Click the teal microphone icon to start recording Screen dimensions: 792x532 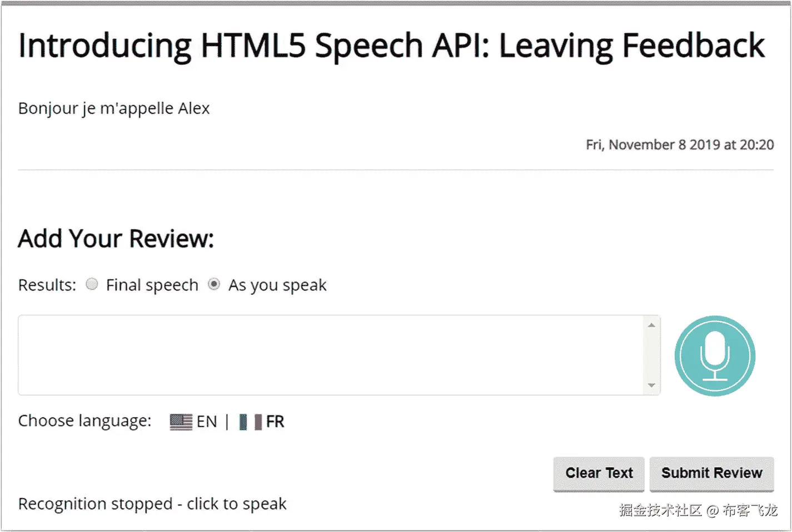click(x=715, y=355)
